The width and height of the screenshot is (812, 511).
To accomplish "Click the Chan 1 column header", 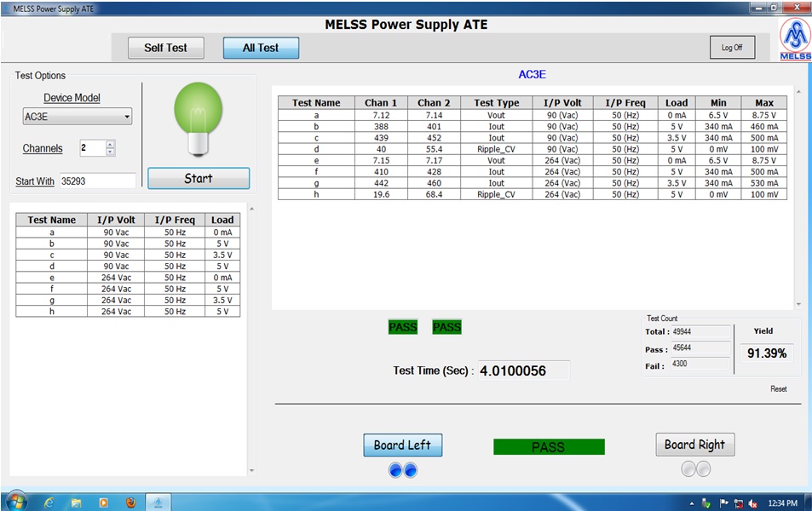I will coord(381,102).
